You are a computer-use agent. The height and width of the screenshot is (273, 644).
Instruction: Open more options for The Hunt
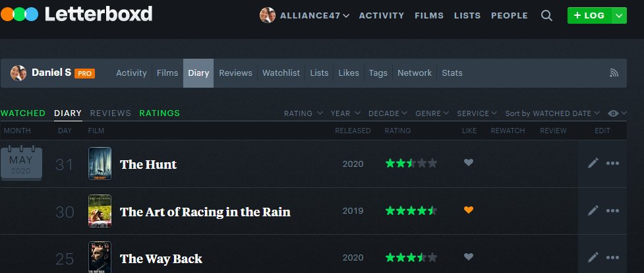click(x=612, y=164)
